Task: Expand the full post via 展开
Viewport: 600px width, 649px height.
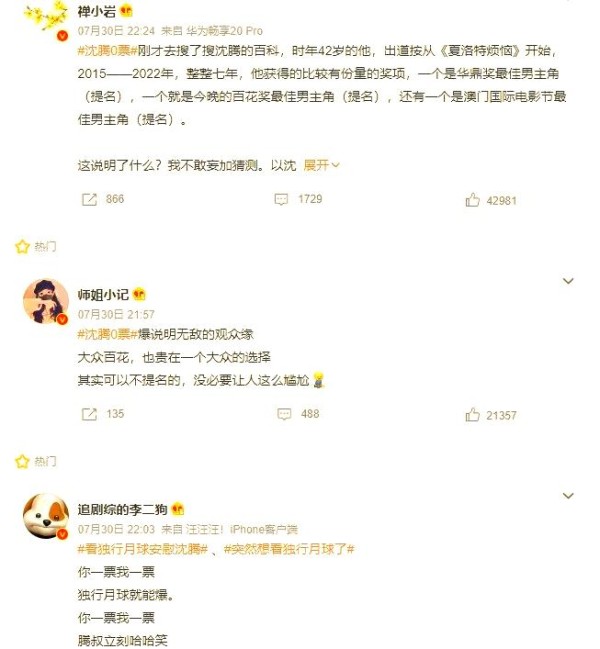Action: click(x=321, y=165)
